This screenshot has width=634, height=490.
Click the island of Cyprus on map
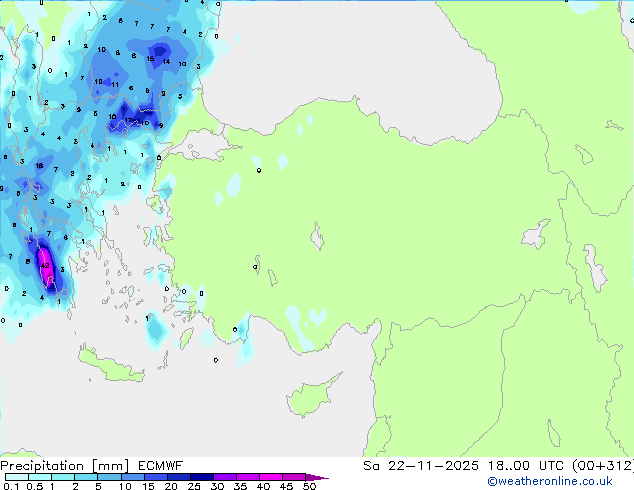click(311, 397)
